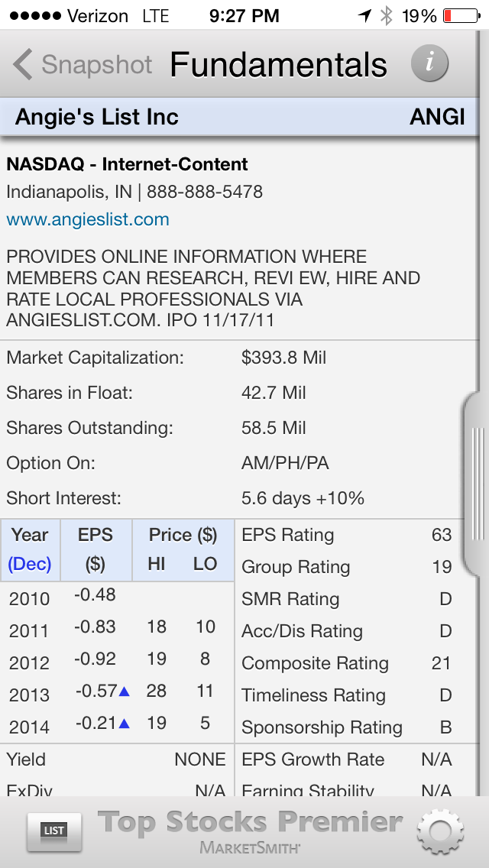
Task: Tap the 2013 EPS blue triangle
Action: [x=125, y=691]
